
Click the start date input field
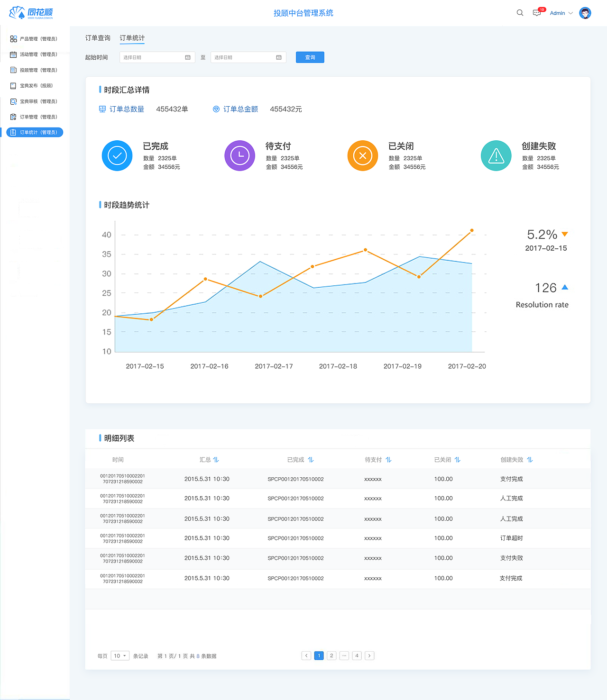[x=157, y=57]
